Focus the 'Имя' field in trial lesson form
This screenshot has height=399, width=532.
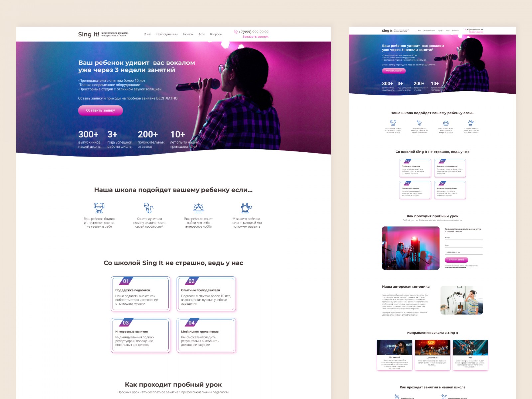coord(464,245)
